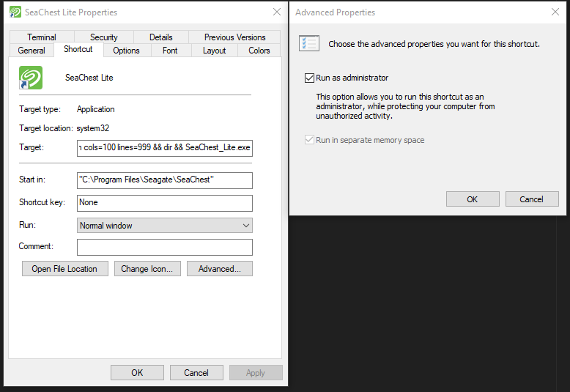The width and height of the screenshot is (570, 392).
Task: Select the General tab
Action: 32,50
